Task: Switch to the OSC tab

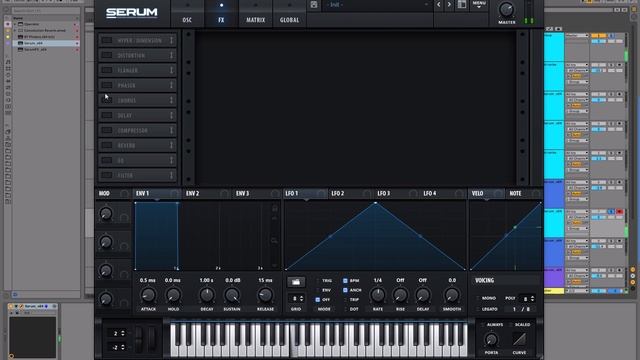Action: [x=187, y=14]
